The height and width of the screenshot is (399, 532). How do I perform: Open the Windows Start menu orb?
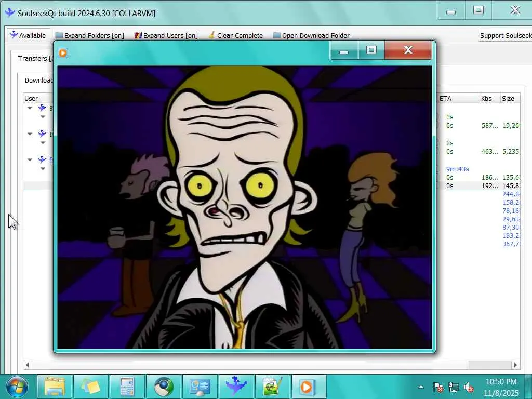point(17,387)
